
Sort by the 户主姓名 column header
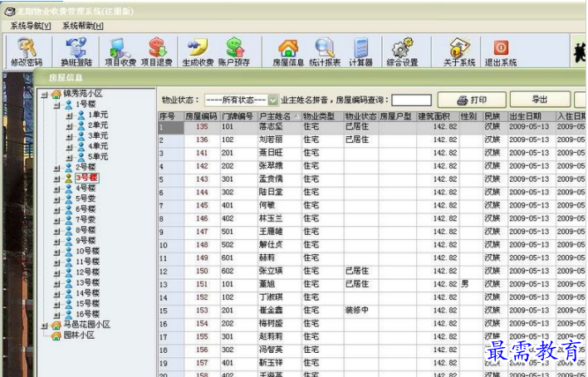point(279,116)
